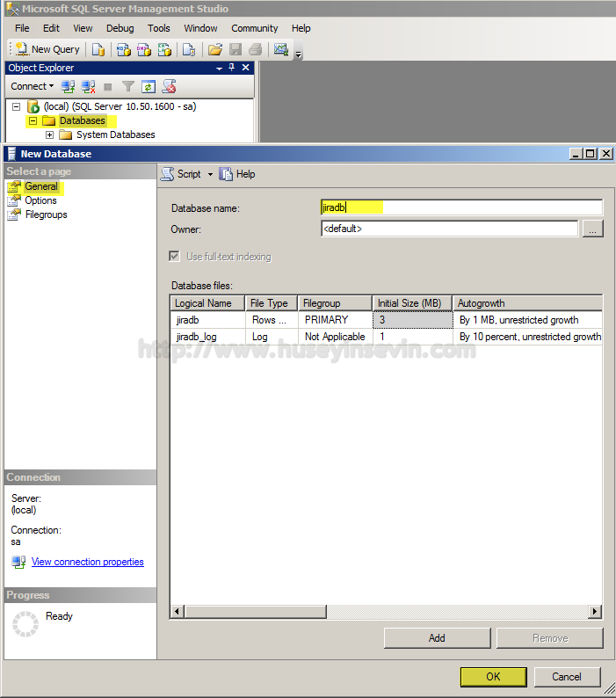Click the Filter funnel icon

[x=128, y=86]
